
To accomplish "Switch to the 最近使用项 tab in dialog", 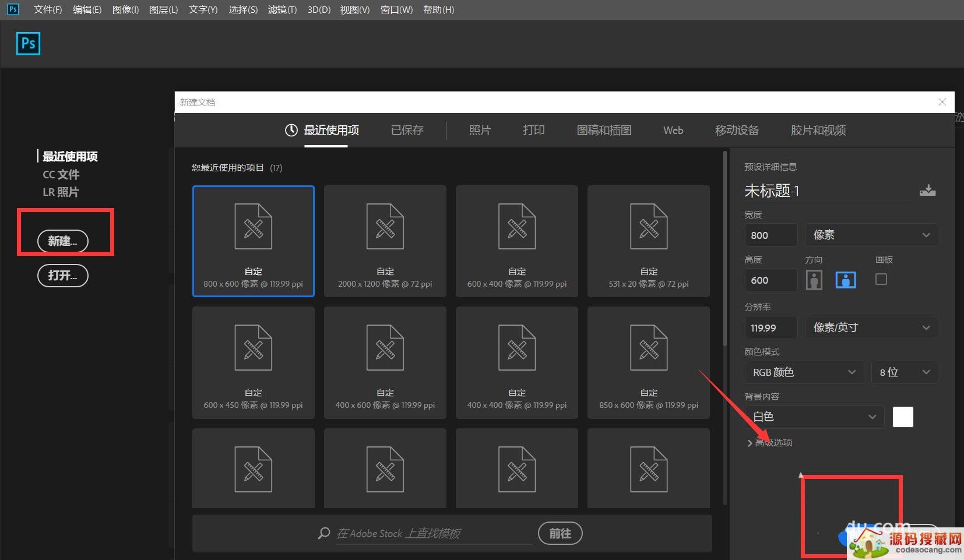I will (x=331, y=131).
